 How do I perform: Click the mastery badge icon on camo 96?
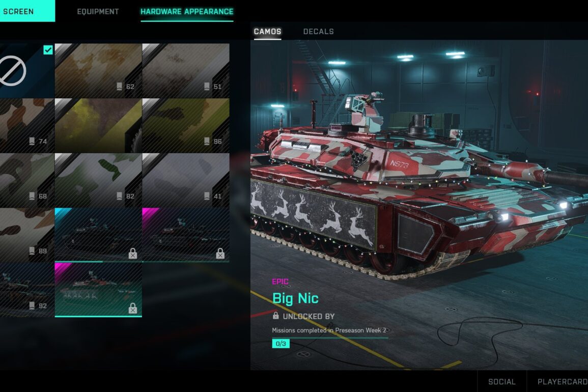(x=207, y=142)
